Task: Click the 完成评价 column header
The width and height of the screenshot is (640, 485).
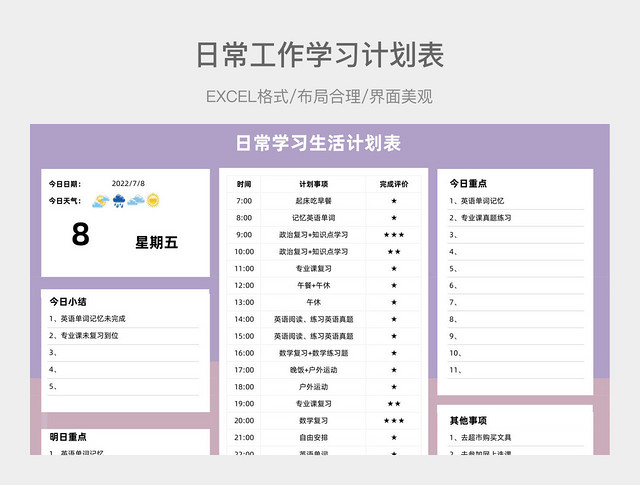Action: (394, 184)
